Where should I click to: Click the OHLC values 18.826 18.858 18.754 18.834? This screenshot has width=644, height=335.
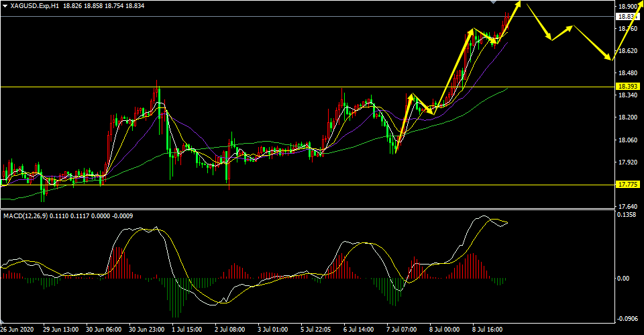click(x=104, y=6)
